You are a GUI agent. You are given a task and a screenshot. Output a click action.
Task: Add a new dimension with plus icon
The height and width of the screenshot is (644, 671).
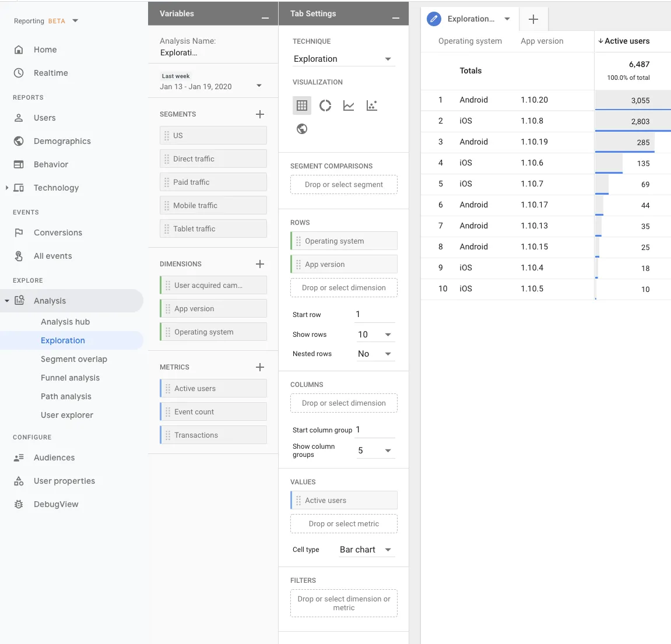[x=260, y=264]
